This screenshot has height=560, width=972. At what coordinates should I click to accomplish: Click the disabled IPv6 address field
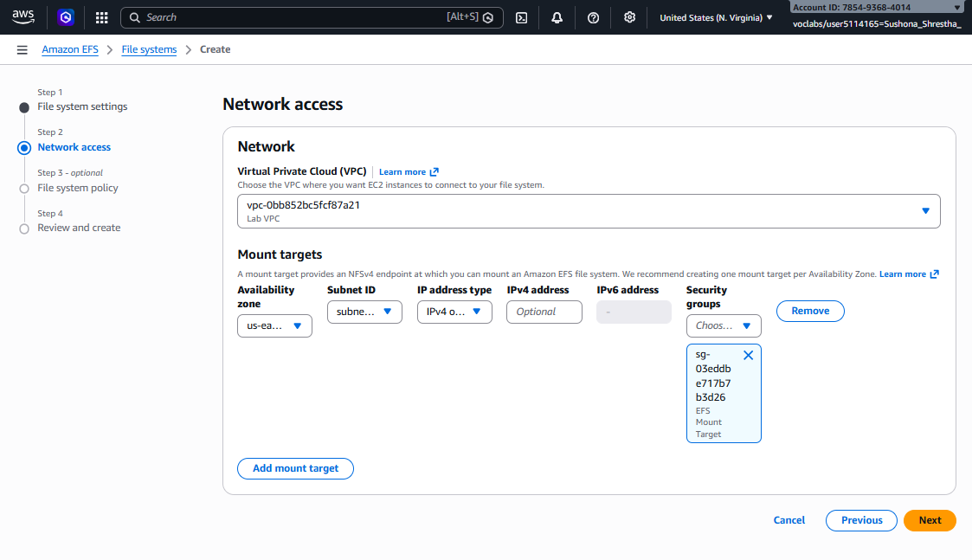click(634, 312)
